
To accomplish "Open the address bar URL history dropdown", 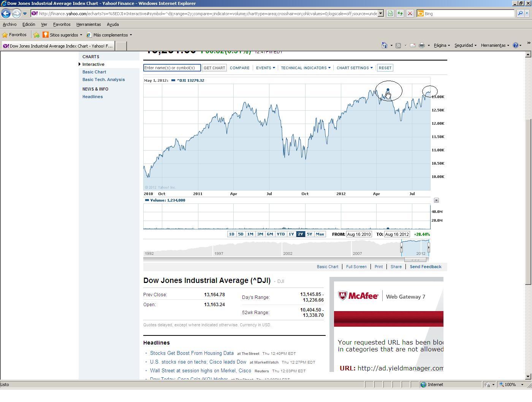I will point(381,14).
